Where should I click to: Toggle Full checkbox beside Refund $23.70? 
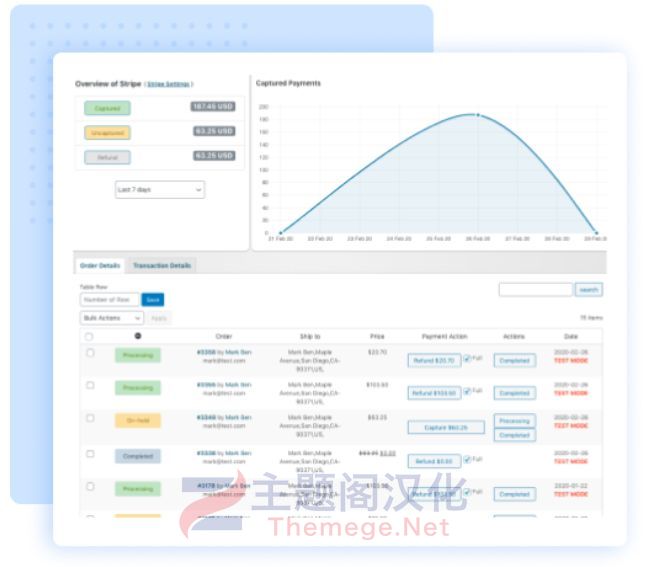point(467,358)
